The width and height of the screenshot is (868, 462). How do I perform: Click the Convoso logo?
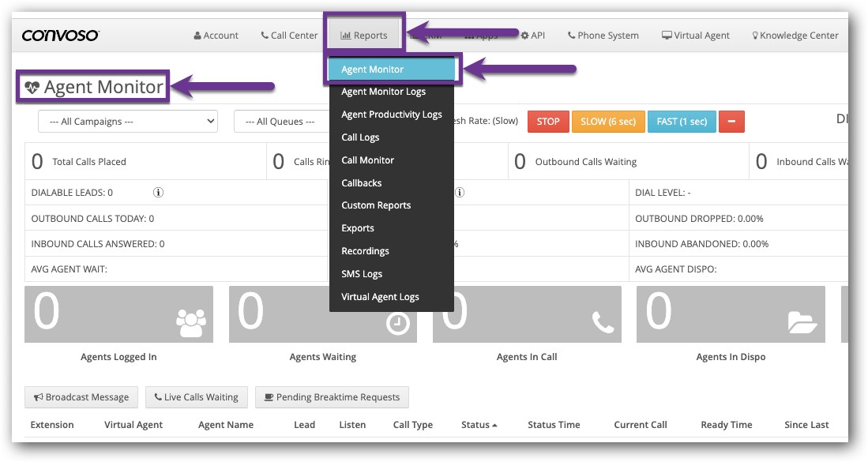(x=60, y=36)
